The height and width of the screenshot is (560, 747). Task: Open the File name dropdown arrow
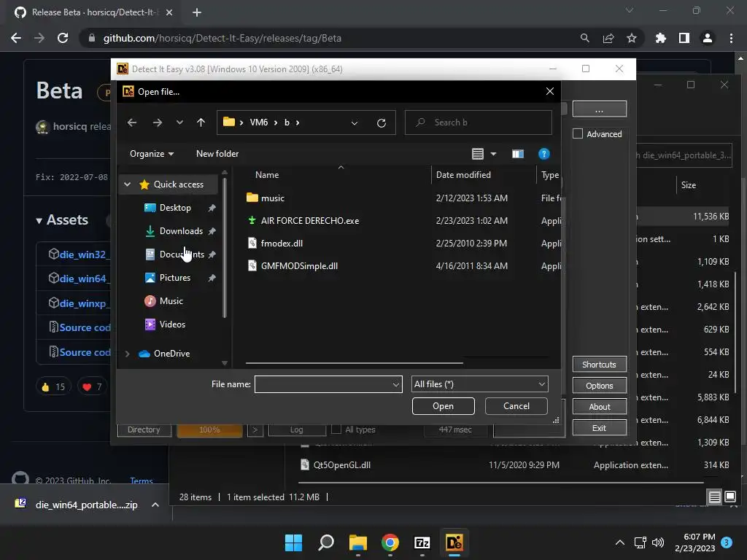(x=396, y=384)
